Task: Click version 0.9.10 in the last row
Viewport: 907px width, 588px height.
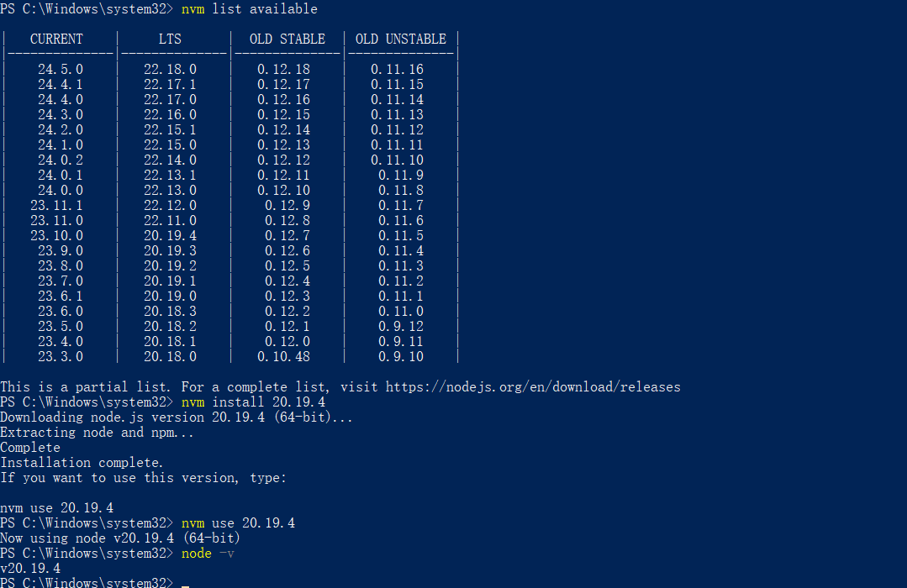Action: 400,357
